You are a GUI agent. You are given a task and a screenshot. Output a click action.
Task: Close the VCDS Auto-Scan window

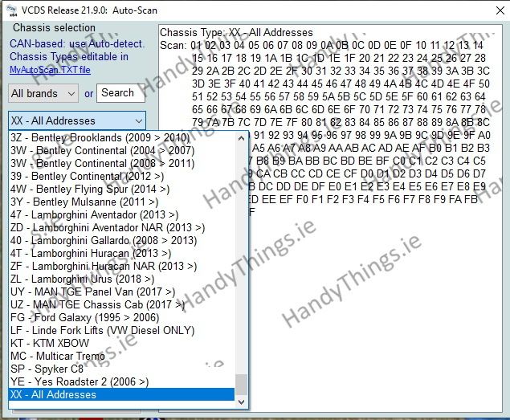(x=500, y=10)
